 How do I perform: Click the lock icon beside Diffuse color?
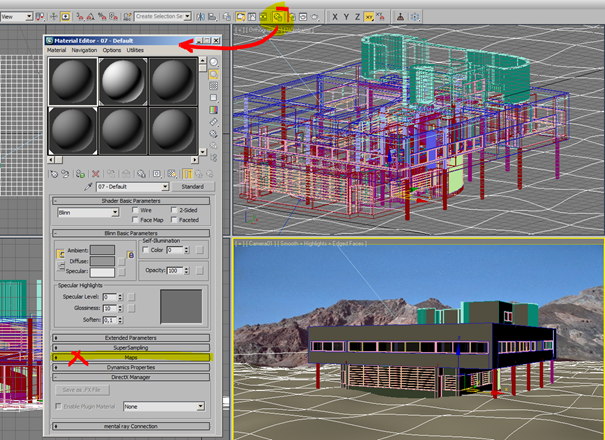(131, 256)
